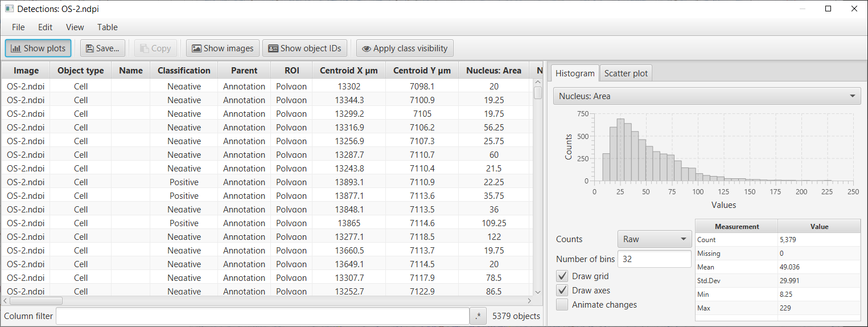Open the Table menu
This screenshot has height=327, width=868.
(107, 27)
